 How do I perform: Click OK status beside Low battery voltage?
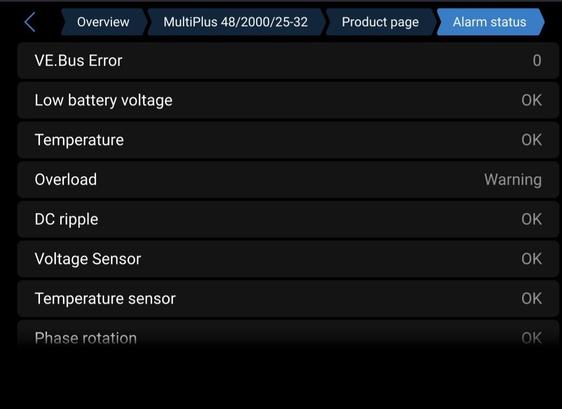[532, 100]
